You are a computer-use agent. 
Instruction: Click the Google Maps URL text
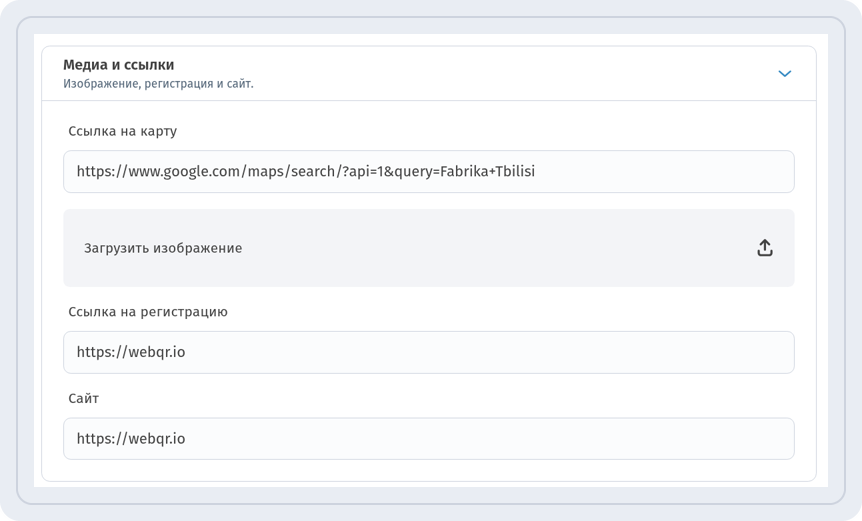click(x=306, y=171)
